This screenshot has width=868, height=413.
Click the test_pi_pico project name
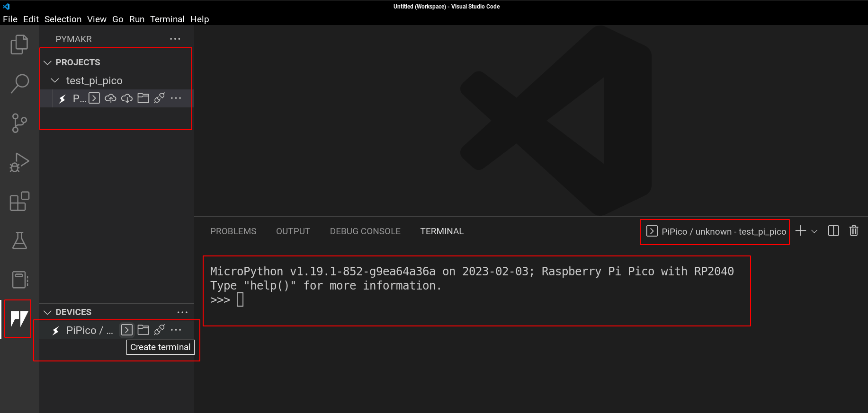(x=94, y=81)
